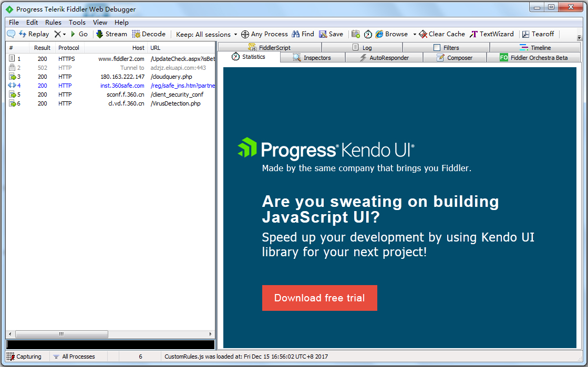Open the Tools menu

[77, 23]
